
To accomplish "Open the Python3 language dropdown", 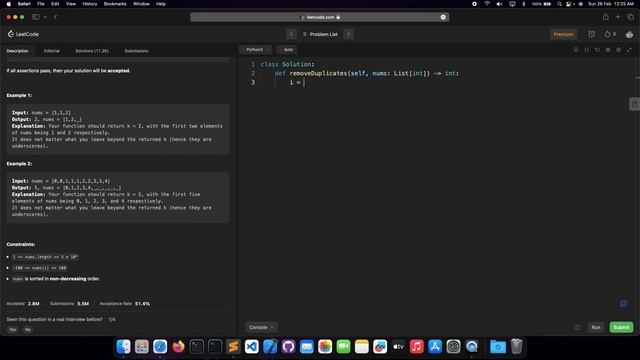I will coord(256,50).
